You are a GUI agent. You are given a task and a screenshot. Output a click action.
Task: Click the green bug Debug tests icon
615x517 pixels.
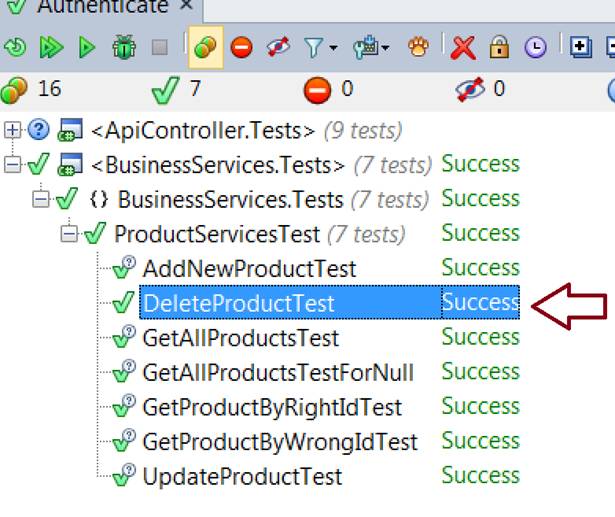point(124,46)
